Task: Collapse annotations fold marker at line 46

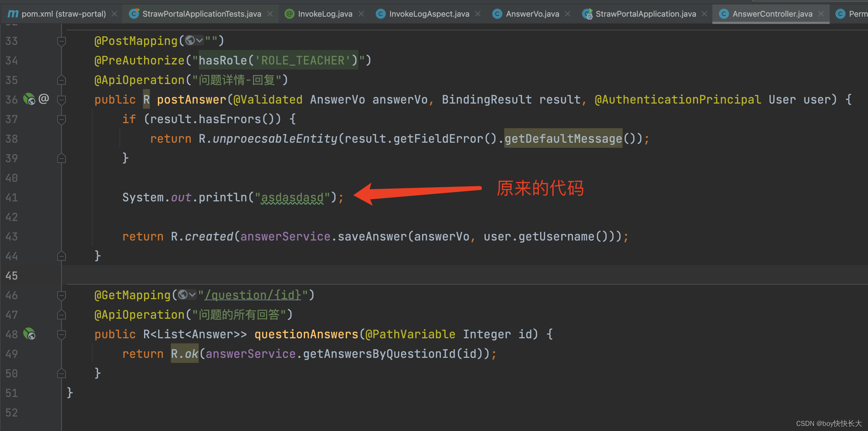Action: (x=62, y=295)
